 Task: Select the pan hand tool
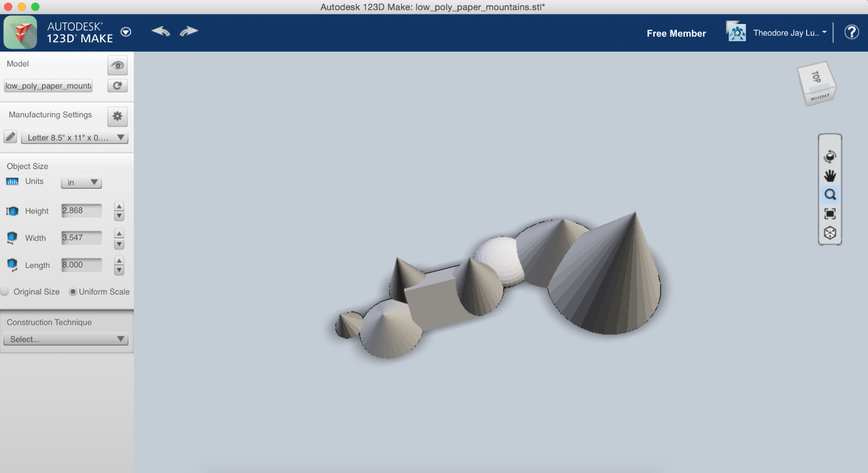click(829, 176)
